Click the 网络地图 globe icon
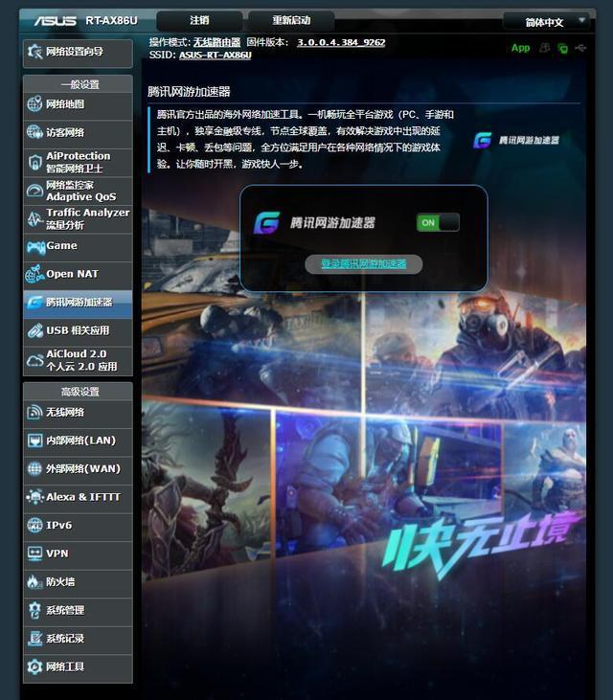Screen dimensions: 613x700 click(34, 104)
